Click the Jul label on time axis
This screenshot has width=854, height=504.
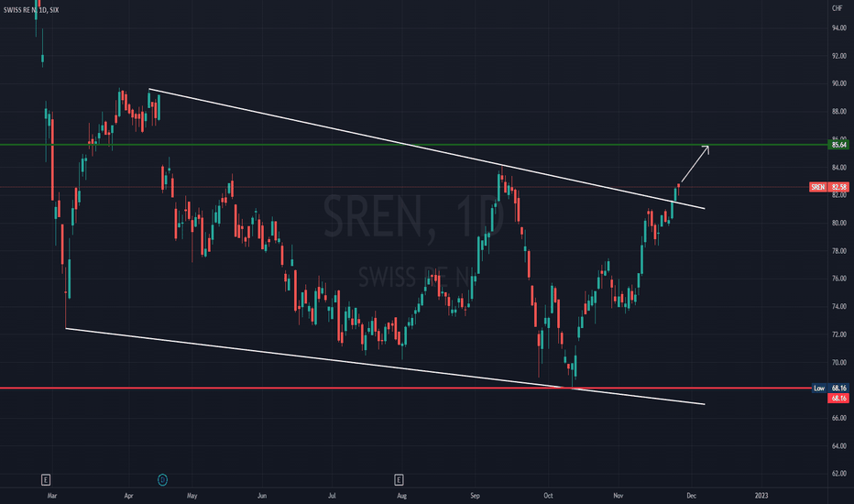[332, 496]
